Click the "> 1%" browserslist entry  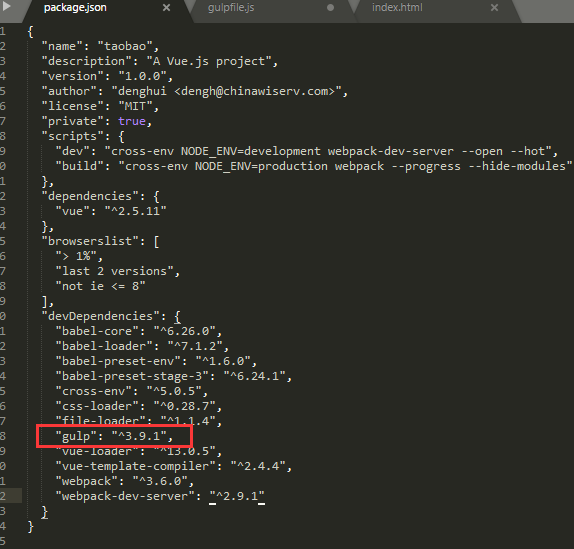coord(76,256)
